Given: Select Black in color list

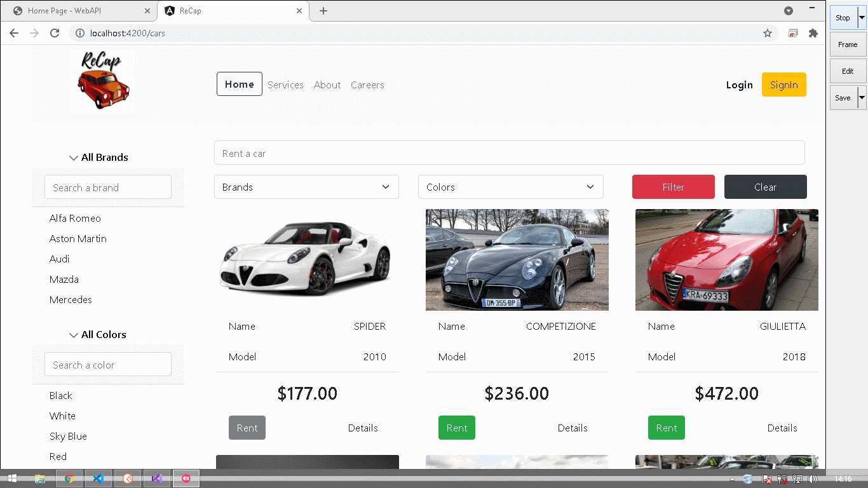Looking at the screenshot, I should (61, 395).
